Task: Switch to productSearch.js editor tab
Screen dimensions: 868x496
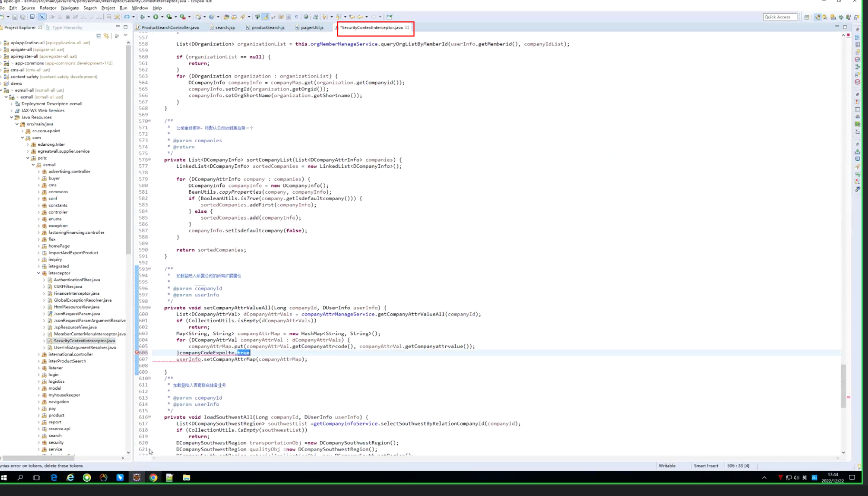Action: click(x=265, y=27)
